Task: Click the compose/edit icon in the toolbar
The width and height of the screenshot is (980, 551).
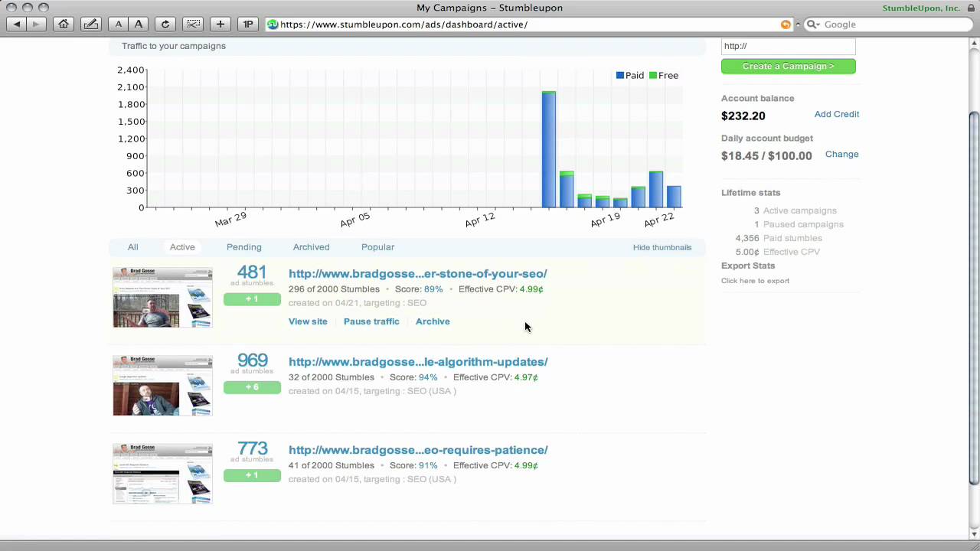Action: (90, 24)
